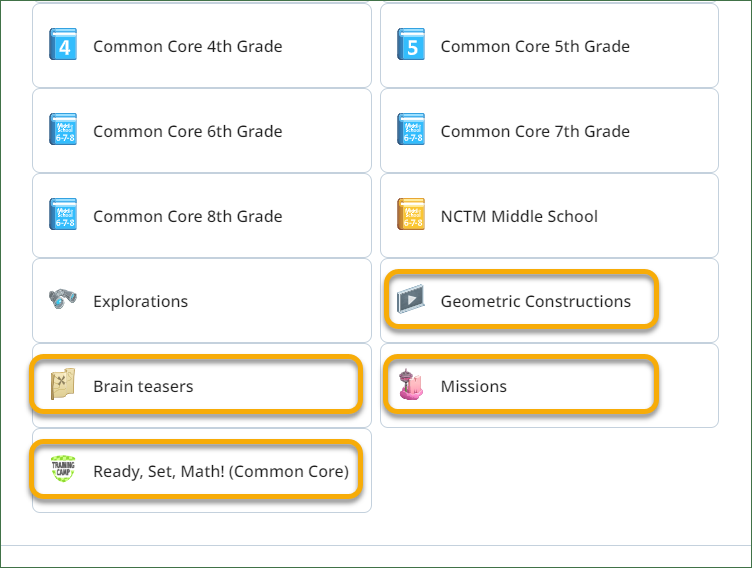
Task: Click the blue number 5 book icon
Action: (x=411, y=44)
